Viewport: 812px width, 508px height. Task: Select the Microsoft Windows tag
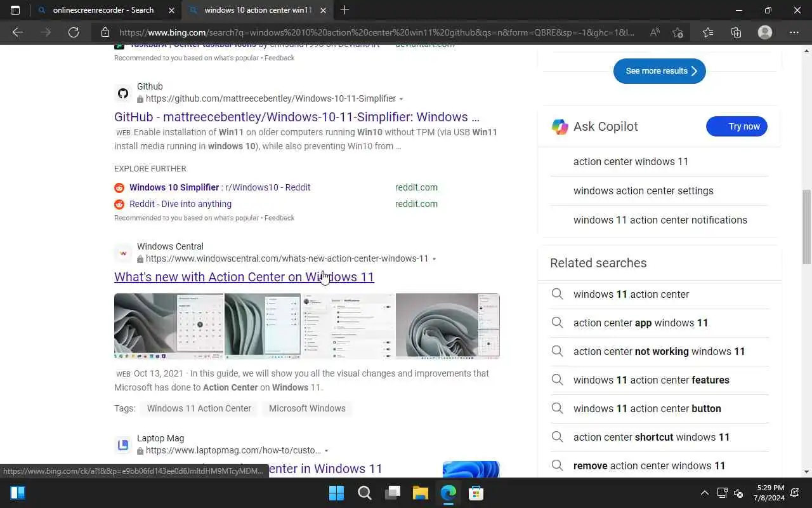click(307, 408)
